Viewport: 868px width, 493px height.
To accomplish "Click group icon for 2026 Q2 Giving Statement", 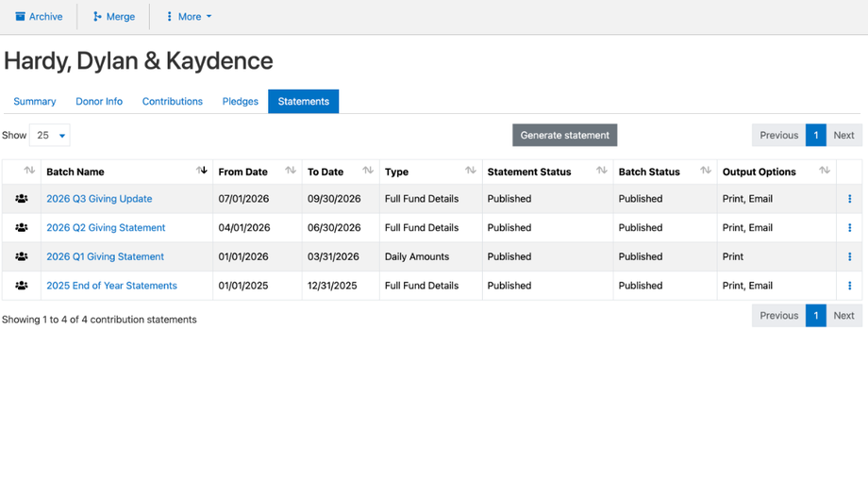I will [x=22, y=227].
